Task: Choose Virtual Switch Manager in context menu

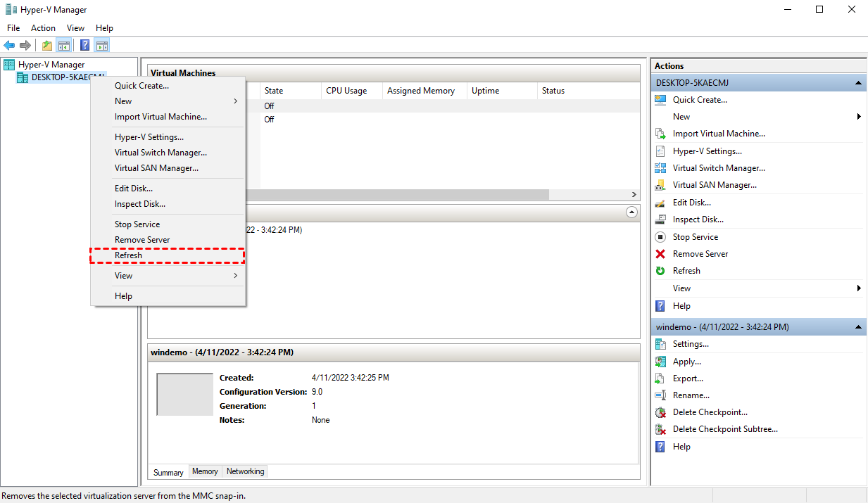Action: pyautogui.click(x=168, y=153)
